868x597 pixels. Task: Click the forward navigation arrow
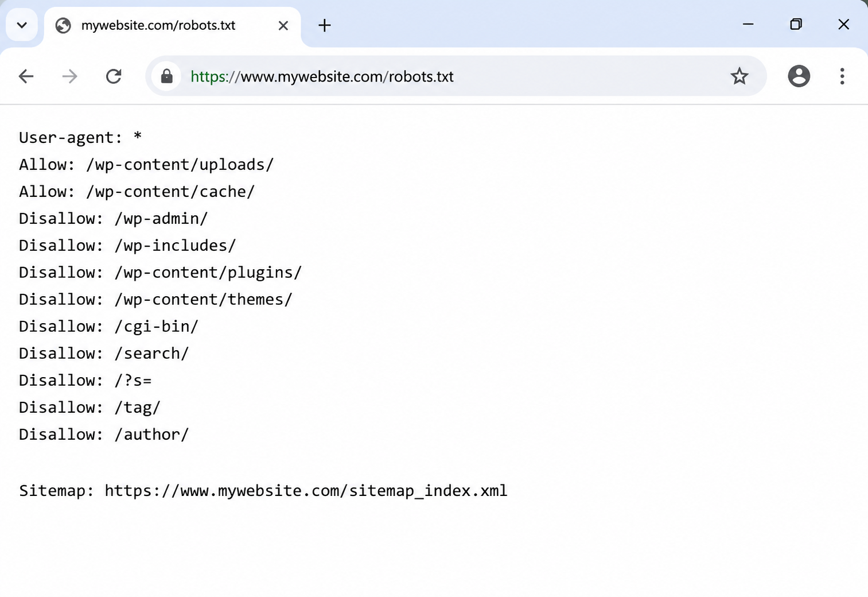(69, 76)
